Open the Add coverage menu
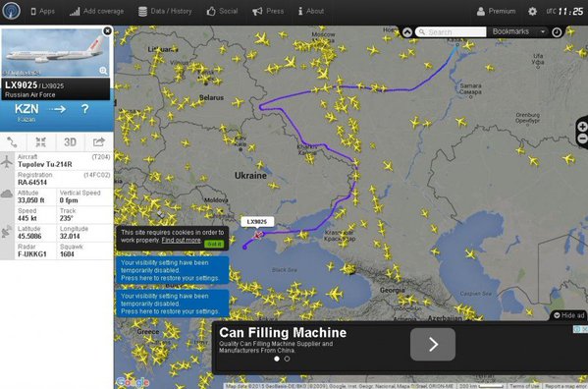The width and height of the screenshot is (588, 389). (96, 11)
